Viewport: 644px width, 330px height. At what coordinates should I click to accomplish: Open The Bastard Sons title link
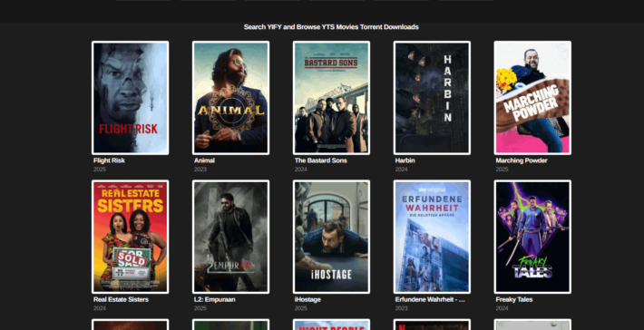click(321, 160)
